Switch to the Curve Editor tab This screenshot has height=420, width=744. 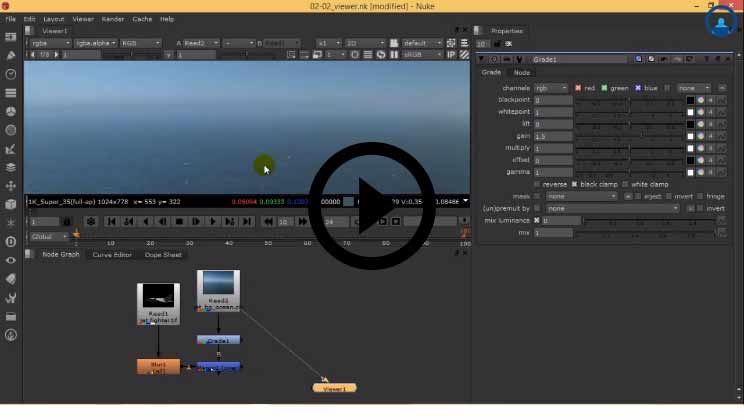pyautogui.click(x=112, y=254)
